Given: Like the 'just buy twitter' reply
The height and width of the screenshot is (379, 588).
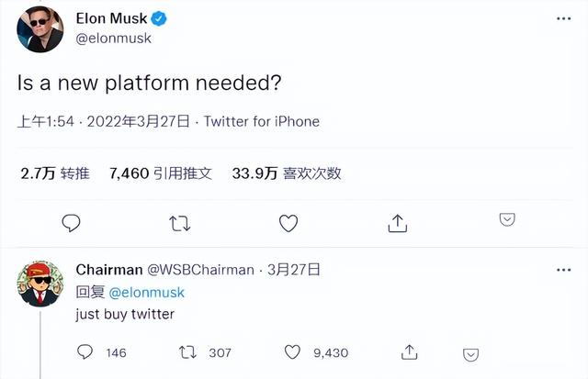Looking at the screenshot, I should click(293, 351).
